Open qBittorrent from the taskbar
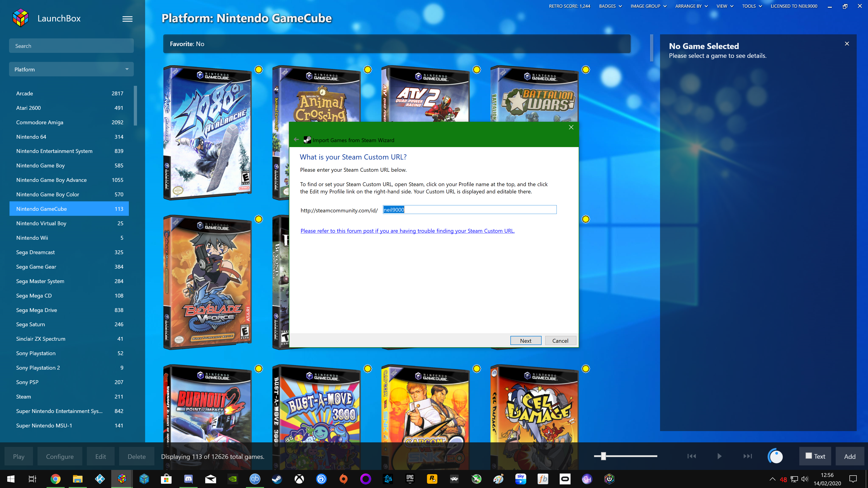868x488 pixels. 255,479
